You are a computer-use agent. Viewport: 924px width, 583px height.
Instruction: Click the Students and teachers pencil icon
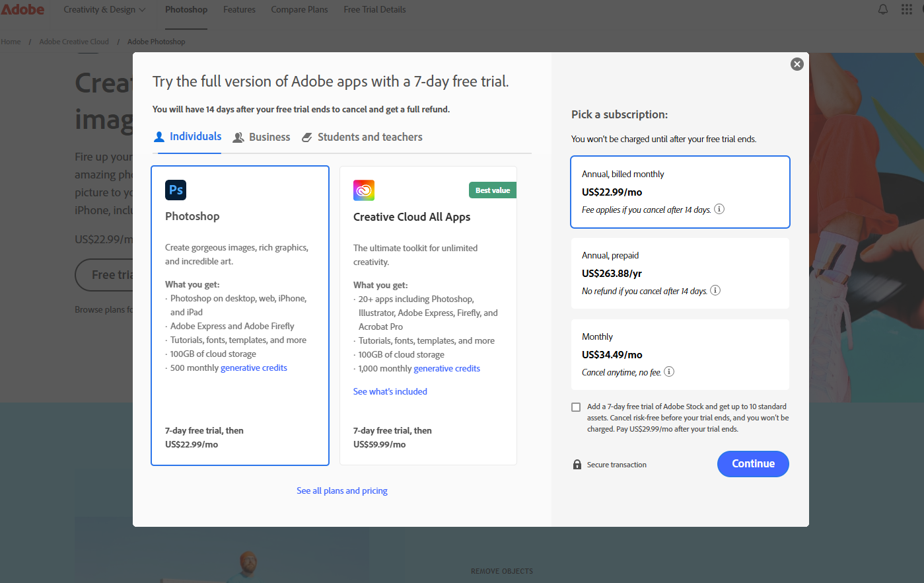tap(306, 137)
